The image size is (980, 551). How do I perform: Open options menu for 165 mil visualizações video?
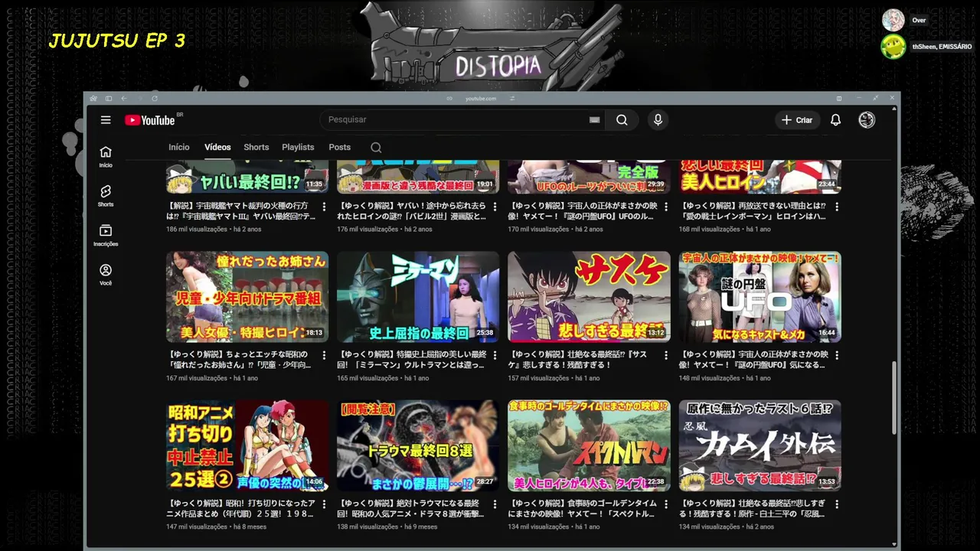click(495, 355)
